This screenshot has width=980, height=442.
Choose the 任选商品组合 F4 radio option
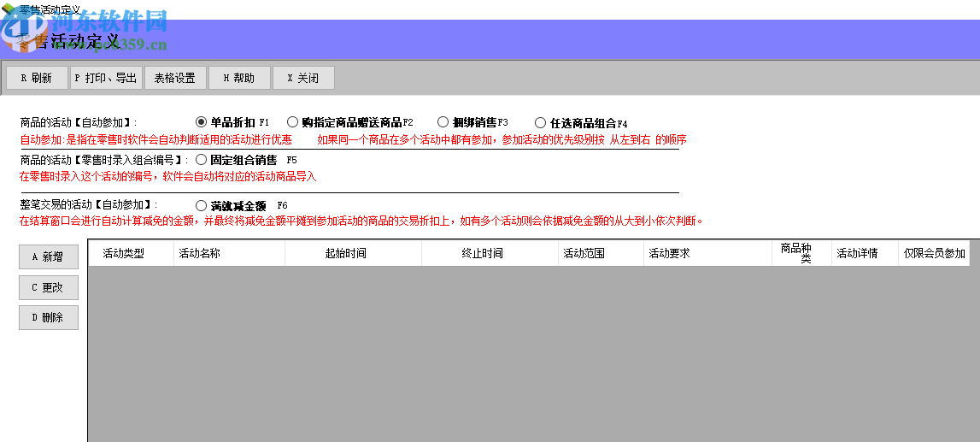tap(541, 123)
